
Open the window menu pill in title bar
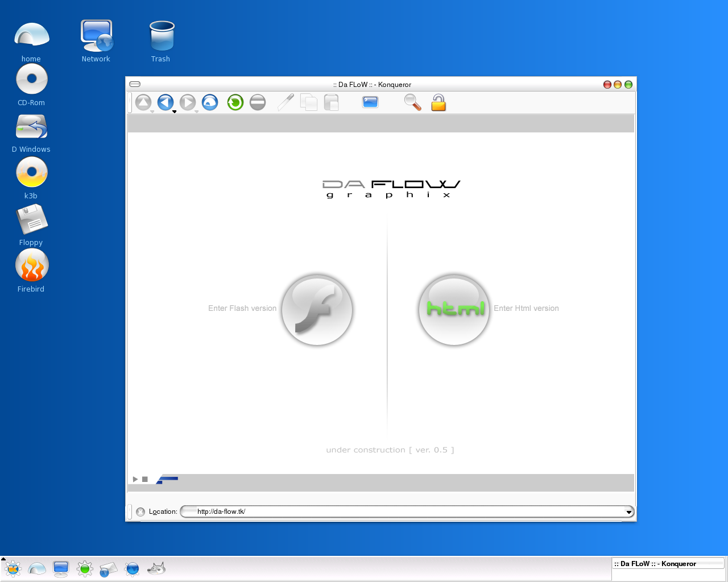135,84
